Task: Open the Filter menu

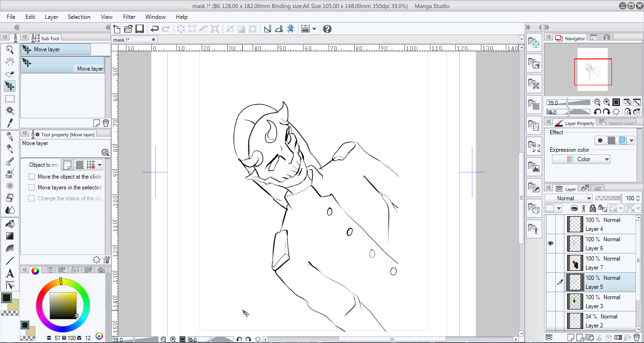Action: point(129,17)
